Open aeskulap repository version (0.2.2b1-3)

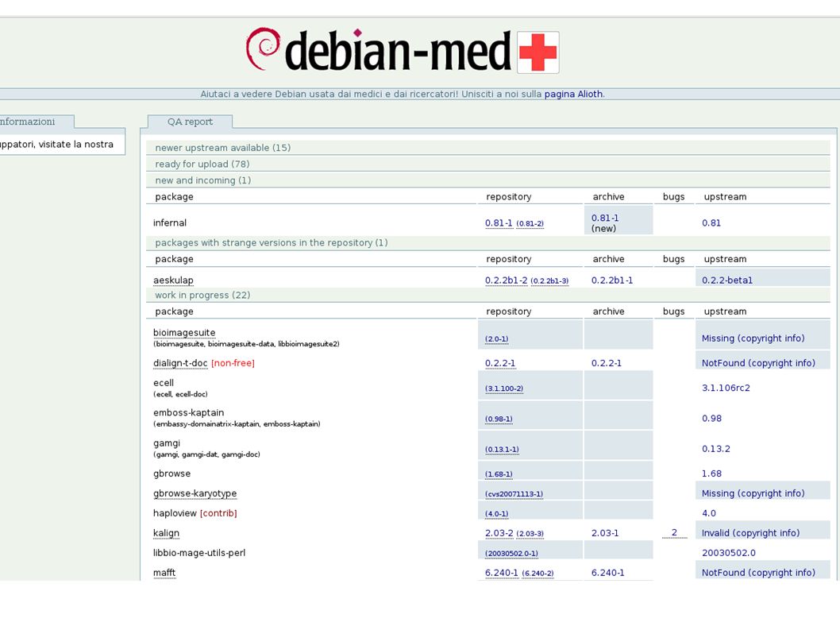pyautogui.click(x=549, y=281)
